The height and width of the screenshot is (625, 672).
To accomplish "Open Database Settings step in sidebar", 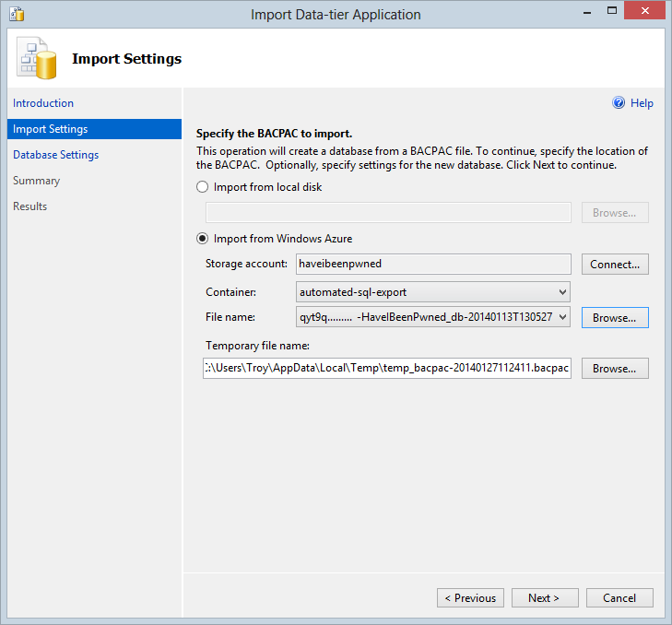I will coord(55,155).
